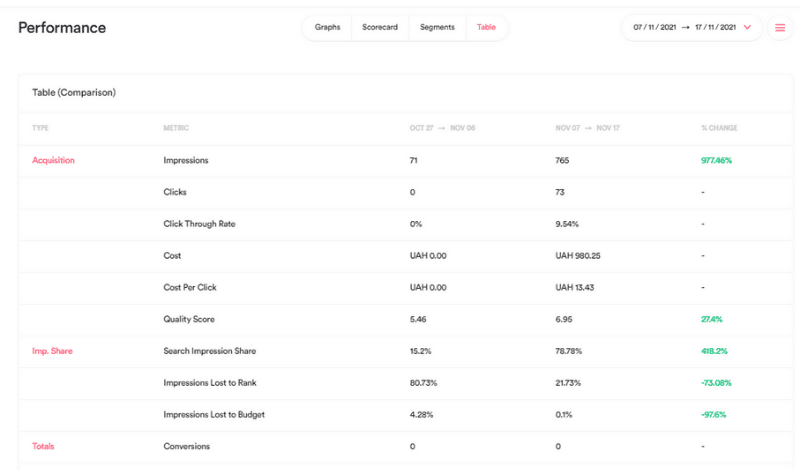Click the TYPE column header

point(40,128)
